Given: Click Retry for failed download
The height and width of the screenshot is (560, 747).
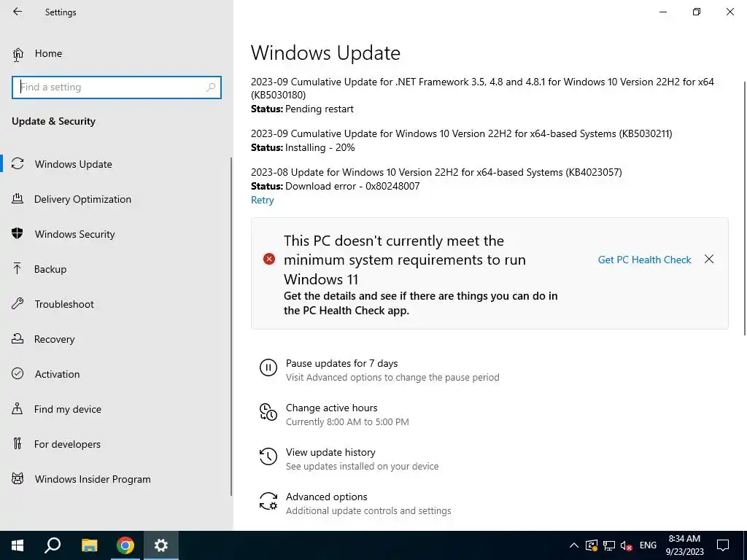Looking at the screenshot, I should [x=263, y=200].
